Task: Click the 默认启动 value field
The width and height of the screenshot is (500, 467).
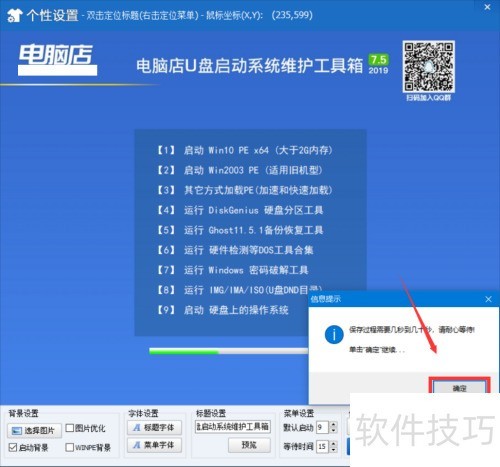Action: pyautogui.click(x=322, y=427)
